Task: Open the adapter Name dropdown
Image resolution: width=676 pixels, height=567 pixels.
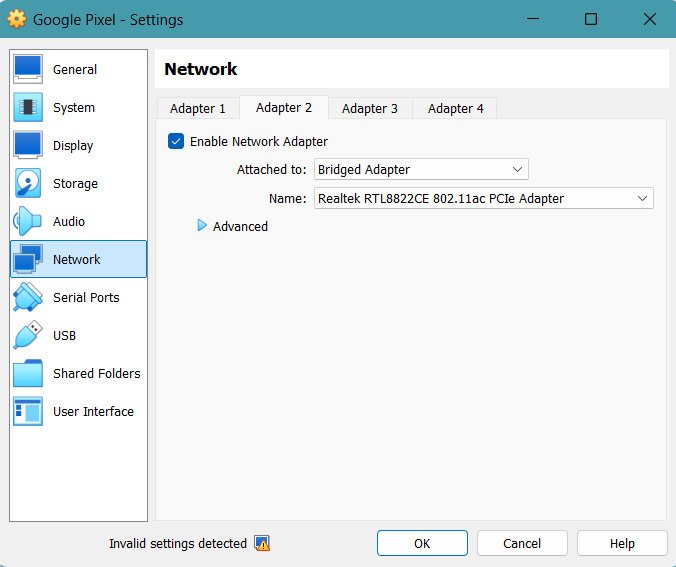Action: pos(484,198)
